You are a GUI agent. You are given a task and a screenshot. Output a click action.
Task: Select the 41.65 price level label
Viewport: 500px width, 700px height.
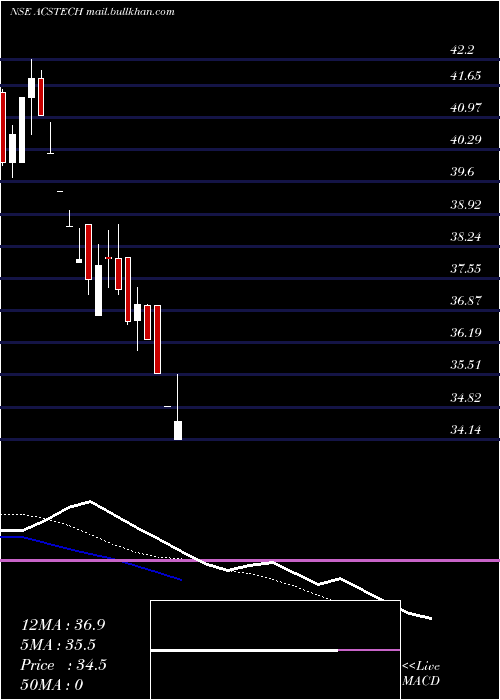click(466, 76)
